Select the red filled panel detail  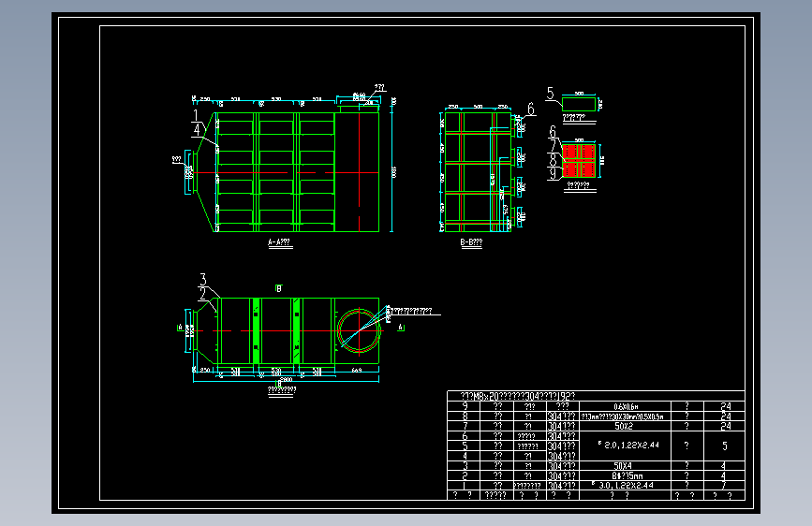point(579,160)
